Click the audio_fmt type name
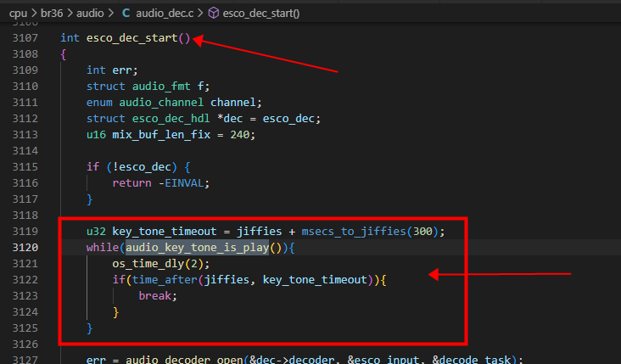 [161, 87]
